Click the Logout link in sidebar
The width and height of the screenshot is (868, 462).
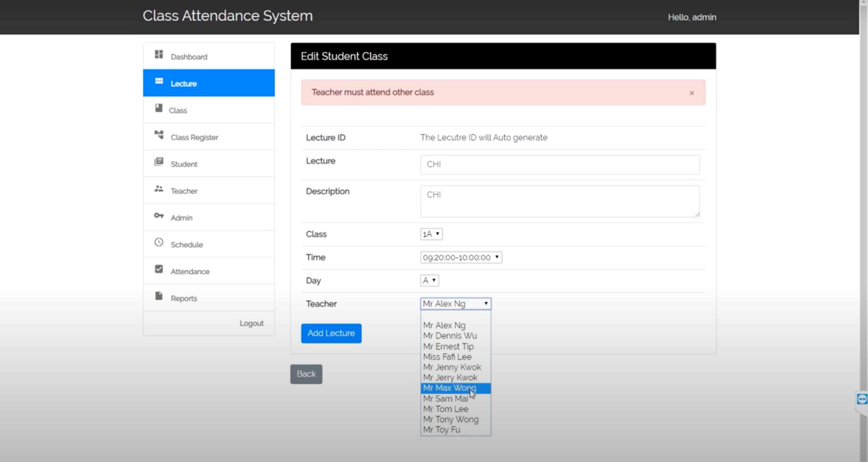[251, 323]
